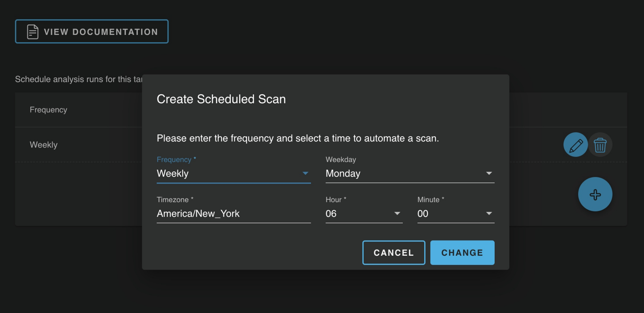Screen dimensions: 644x313
Task: Select the Weekly value in Frequency field
Action: [173, 173]
